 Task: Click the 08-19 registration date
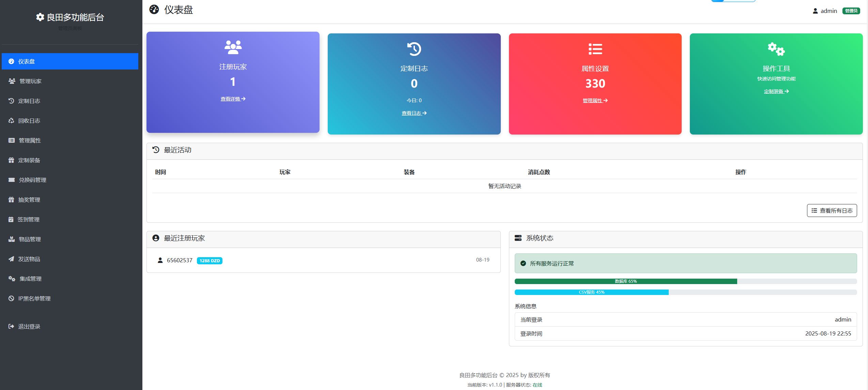483,260
